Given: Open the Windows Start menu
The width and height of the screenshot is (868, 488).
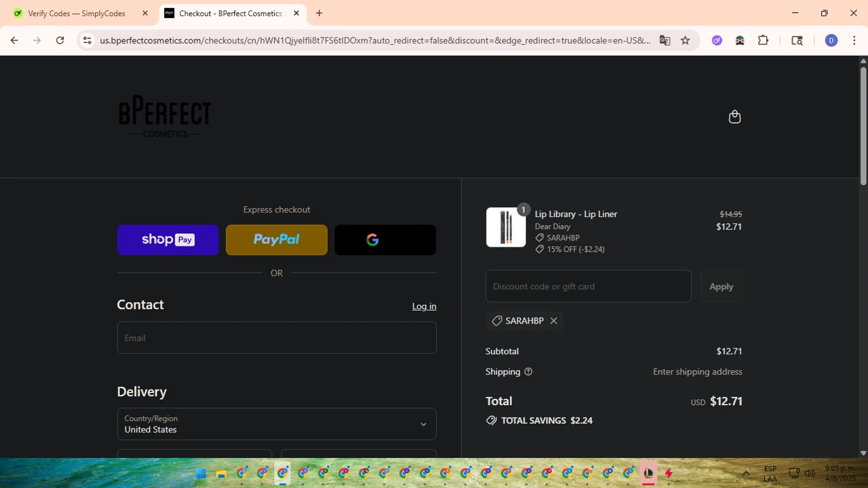Looking at the screenshot, I should point(201,474).
